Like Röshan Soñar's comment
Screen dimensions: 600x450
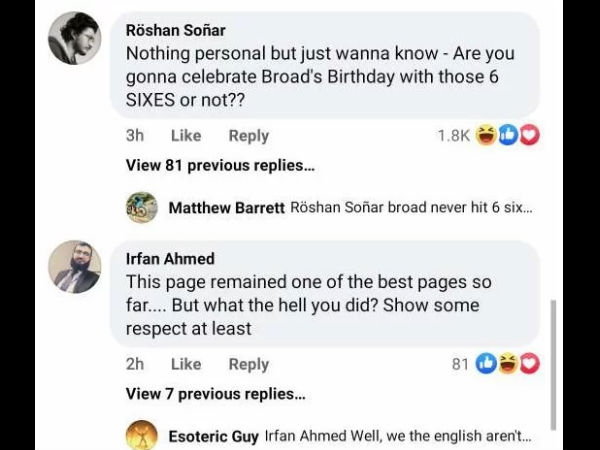click(x=186, y=136)
